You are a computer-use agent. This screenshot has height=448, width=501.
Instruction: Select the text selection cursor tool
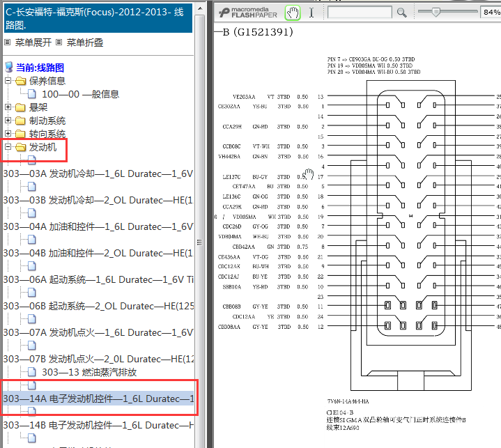coord(311,13)
